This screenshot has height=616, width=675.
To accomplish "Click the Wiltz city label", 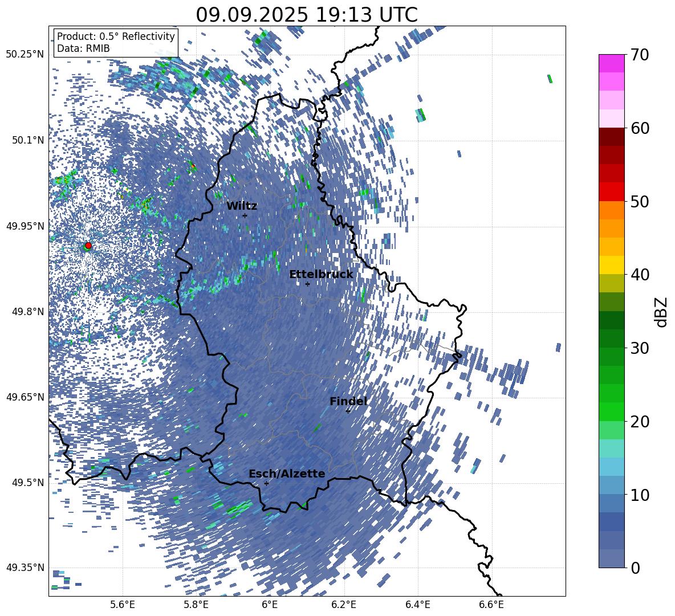I will pyautogui.click(x=242, y=206).
